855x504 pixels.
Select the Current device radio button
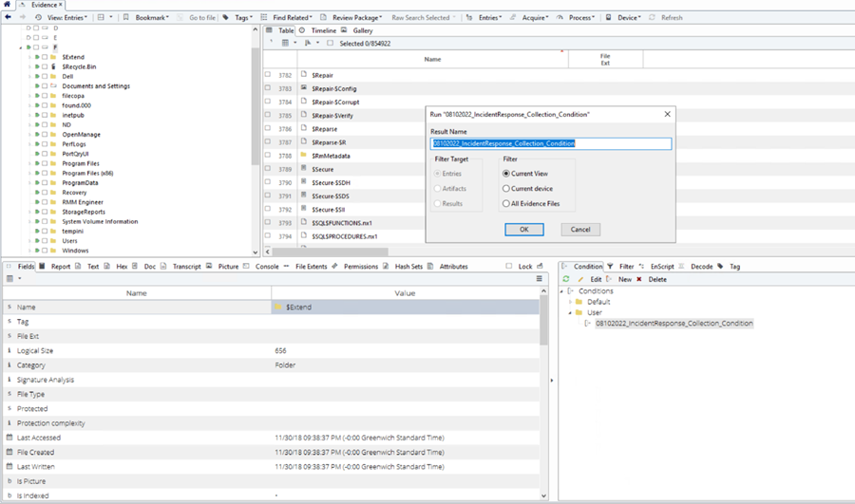click(506, 189)
